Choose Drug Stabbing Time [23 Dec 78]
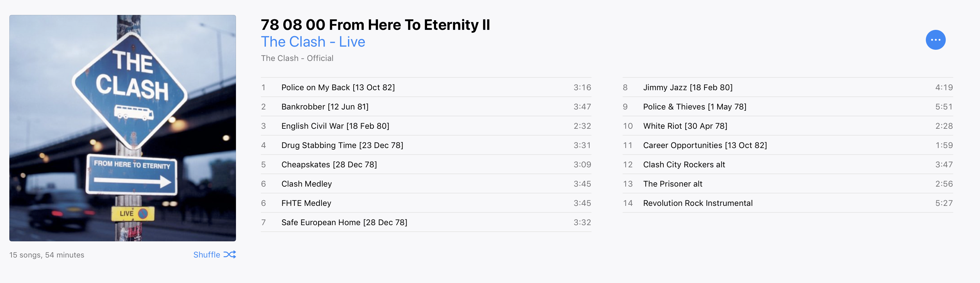The image size is (980, 283). (426, 145)
